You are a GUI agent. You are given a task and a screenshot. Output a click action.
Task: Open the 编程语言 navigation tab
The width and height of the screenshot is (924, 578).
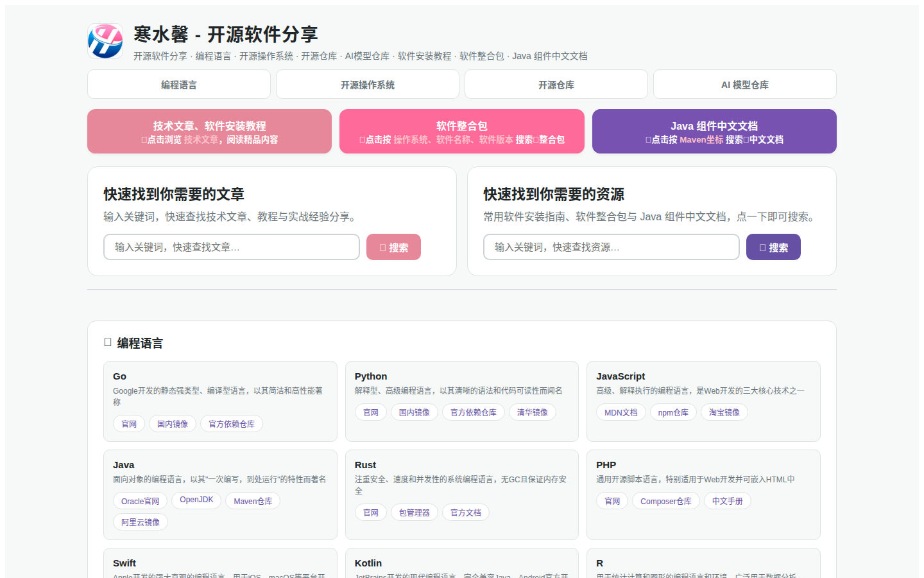click(179, 84)
